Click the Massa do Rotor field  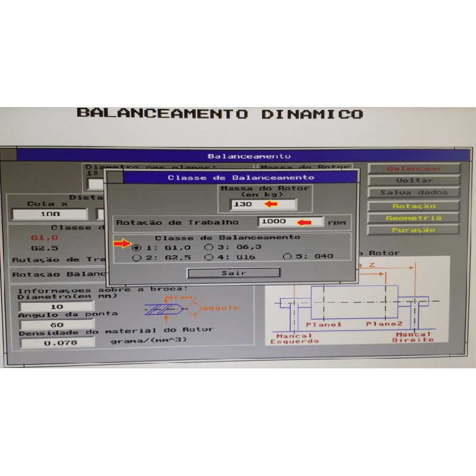tap(263, 204)
